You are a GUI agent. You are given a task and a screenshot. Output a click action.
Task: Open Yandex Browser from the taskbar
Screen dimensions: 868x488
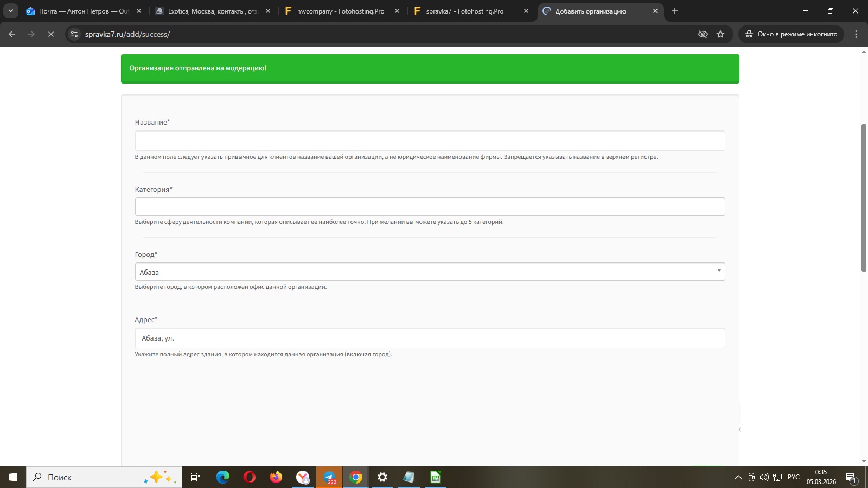point(303,477)
